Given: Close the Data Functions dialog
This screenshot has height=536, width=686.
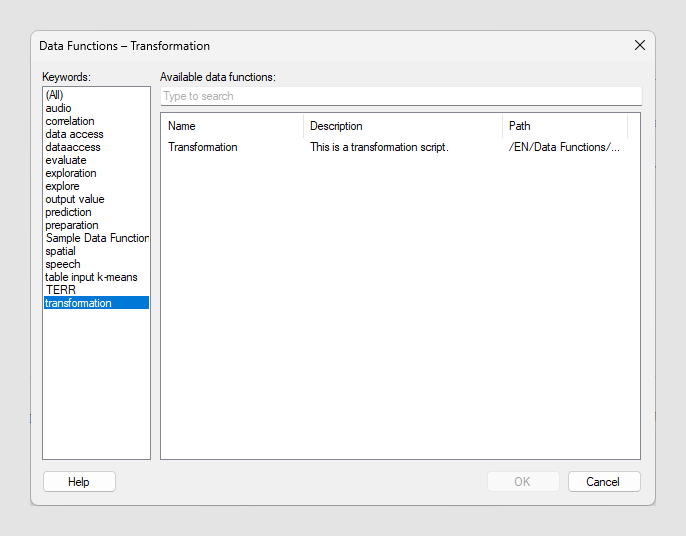Looking at the screenshot, I should click(640, 45).
